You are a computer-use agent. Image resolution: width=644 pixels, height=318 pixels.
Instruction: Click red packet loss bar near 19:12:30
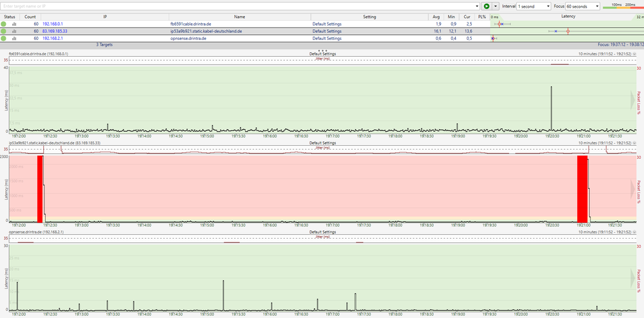pos(40,188)
